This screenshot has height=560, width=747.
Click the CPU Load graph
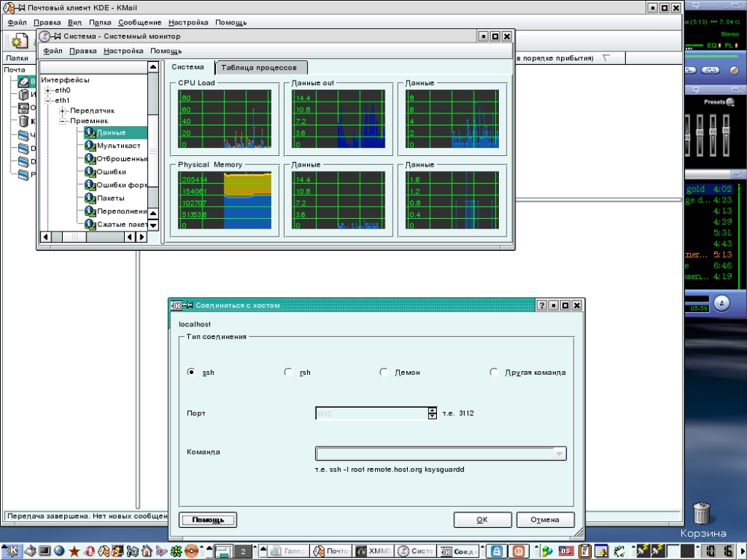(x=224, y=119)
